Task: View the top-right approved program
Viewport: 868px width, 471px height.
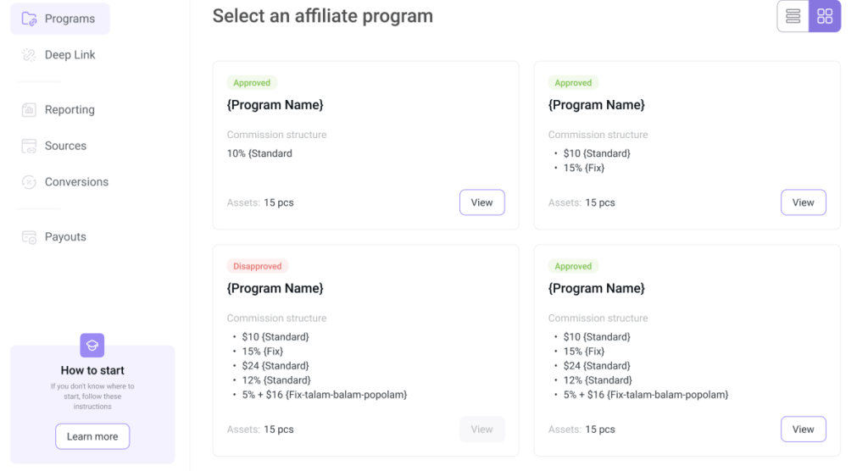Action: pyautogui.click(x=803, y=202)
